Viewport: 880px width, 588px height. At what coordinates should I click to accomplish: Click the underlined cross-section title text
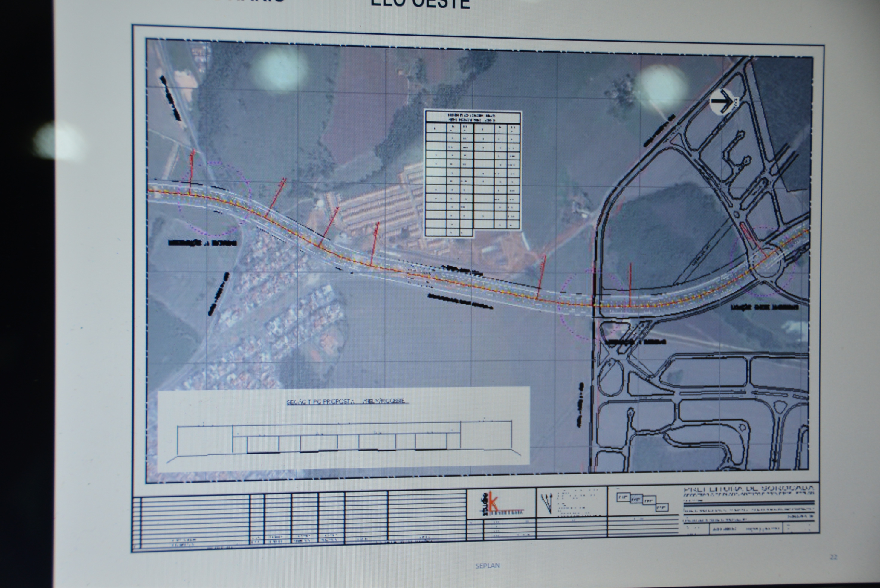[347, 401]
